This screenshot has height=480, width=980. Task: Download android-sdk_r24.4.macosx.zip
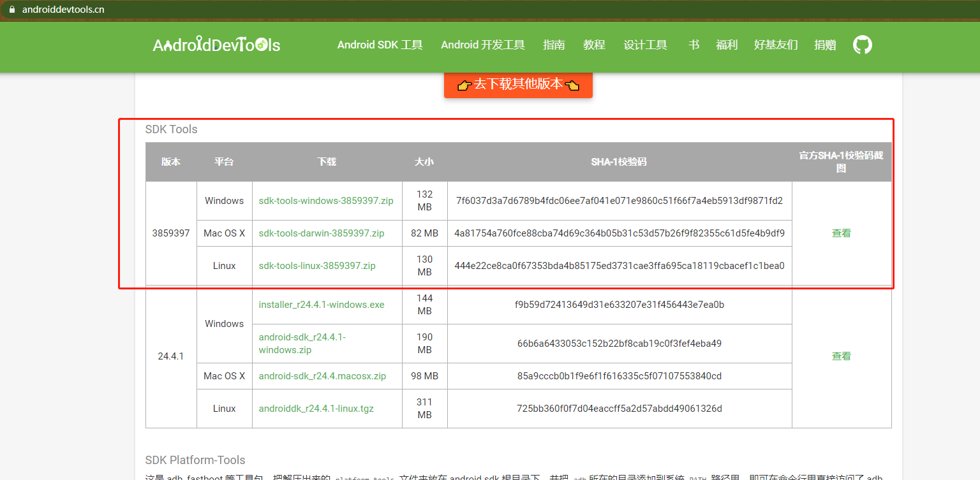[x=322, y=376]
